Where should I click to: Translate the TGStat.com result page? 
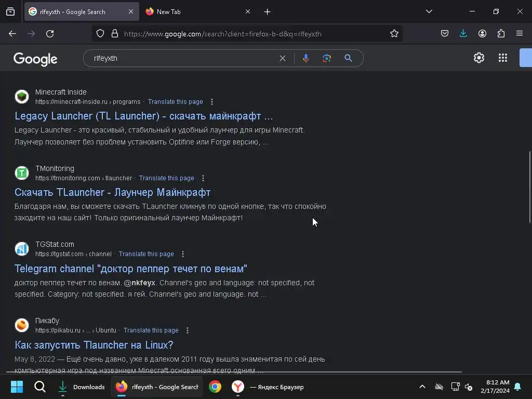pyautogui.click(x=146, y=254)
